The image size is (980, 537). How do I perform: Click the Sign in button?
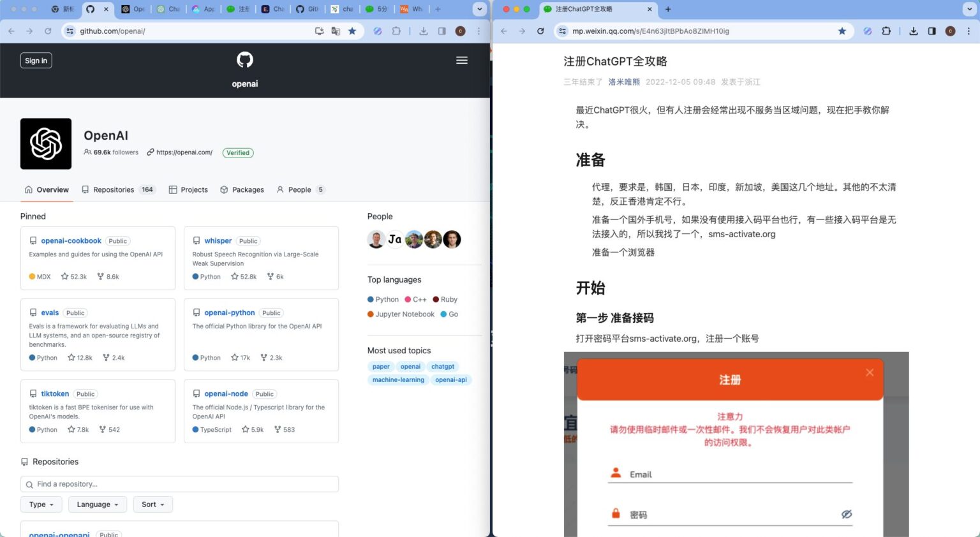coord(36,60)
